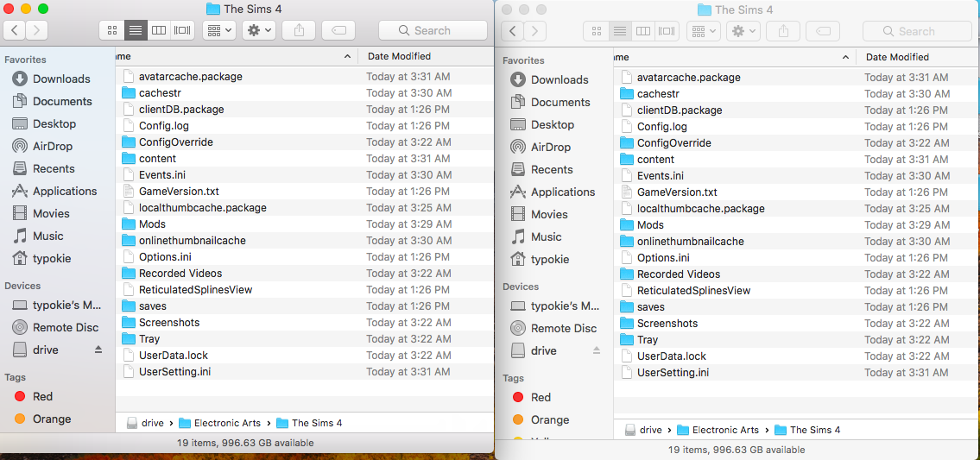The width and height of the screenshot is (980, 460).
Task: Open Downloads in right window sidebar
Action: [549, 79]
